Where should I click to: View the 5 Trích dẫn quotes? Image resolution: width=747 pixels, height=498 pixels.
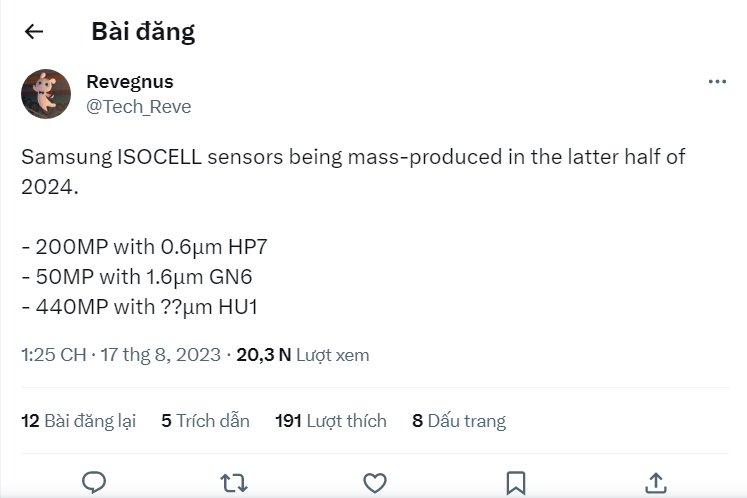pyautogui.click(x=205, y=421)
